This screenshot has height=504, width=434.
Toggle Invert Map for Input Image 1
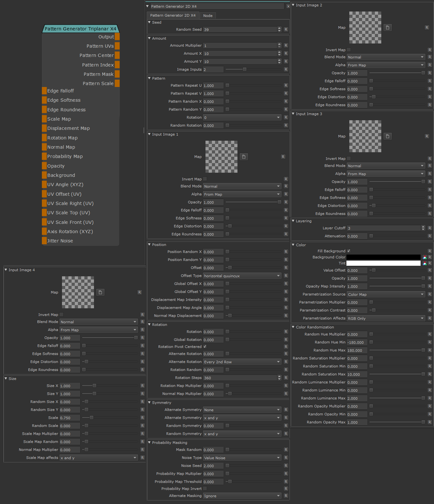pos(205,179)
